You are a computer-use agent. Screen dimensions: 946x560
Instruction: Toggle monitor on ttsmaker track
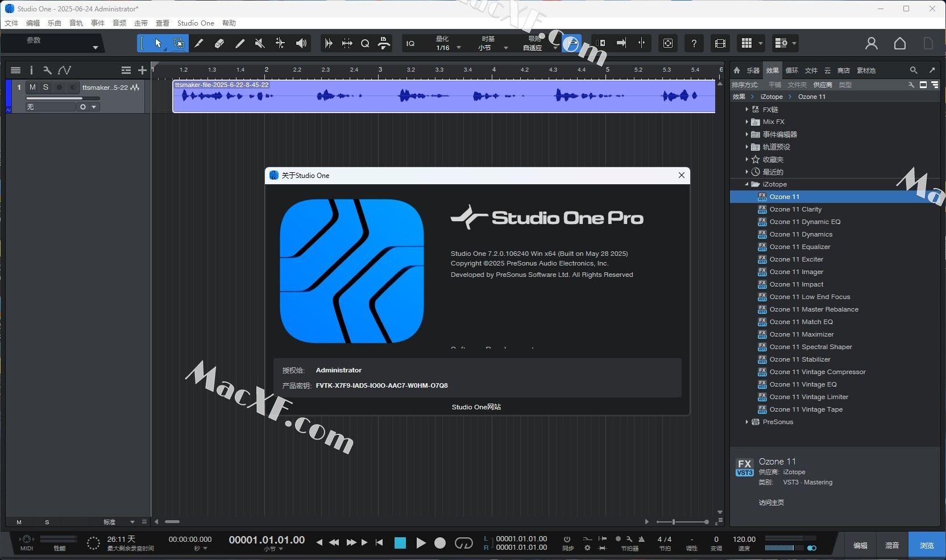(72, 87)
